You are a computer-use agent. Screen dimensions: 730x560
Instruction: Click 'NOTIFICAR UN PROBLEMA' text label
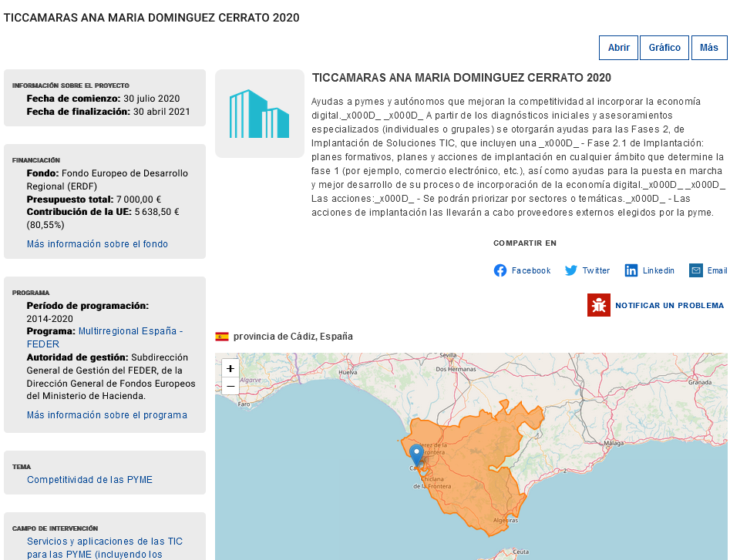[x=668, y=305]
